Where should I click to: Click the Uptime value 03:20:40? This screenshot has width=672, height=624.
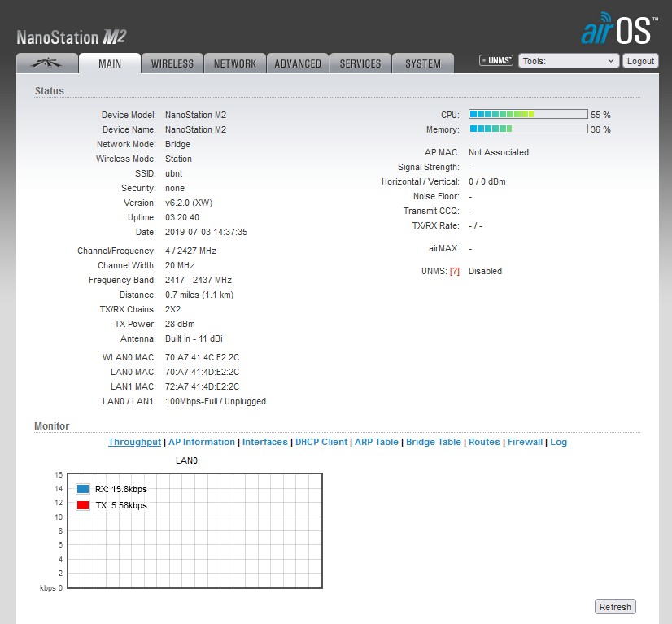pyautogui.click(x=182, y=217)
